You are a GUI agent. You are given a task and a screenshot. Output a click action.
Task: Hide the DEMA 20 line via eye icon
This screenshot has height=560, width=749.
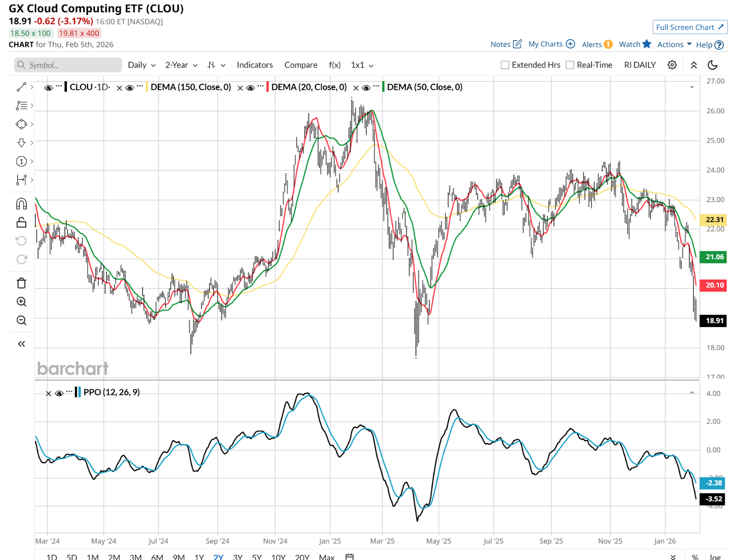tap(250, 87)
